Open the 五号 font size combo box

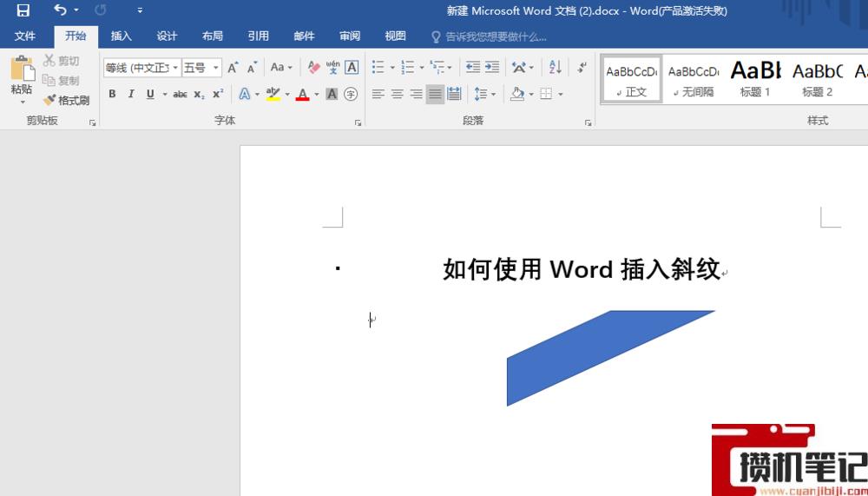(x=201, y=68)
